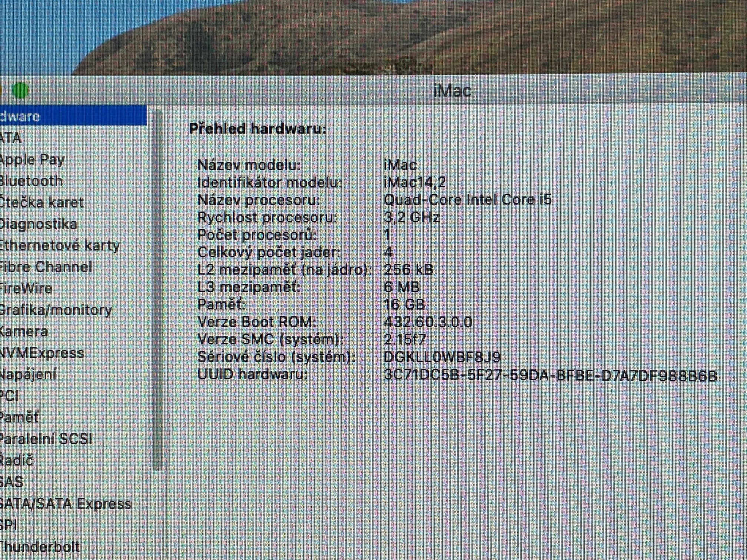Open Thunderbolt in the sidebar
Image resolution: width=747 pixels, height=560 pixels.
[39, 547]
